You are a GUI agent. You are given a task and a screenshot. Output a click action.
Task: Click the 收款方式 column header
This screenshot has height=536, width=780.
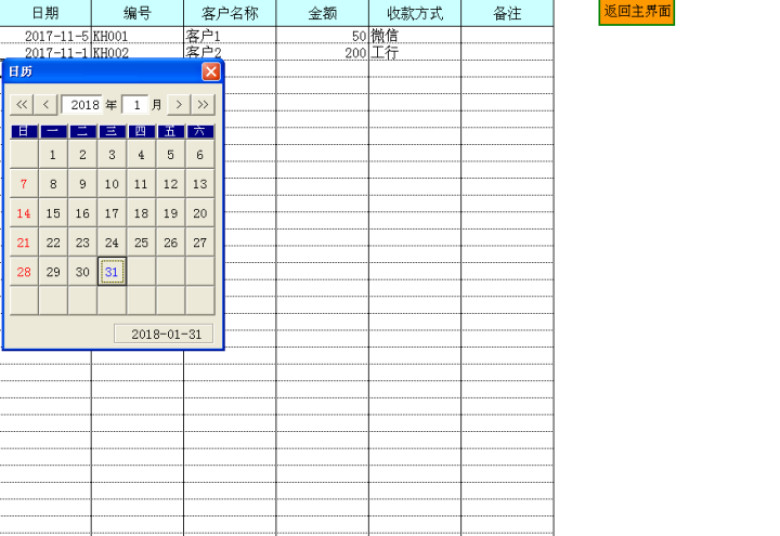[x=415, y=13]
